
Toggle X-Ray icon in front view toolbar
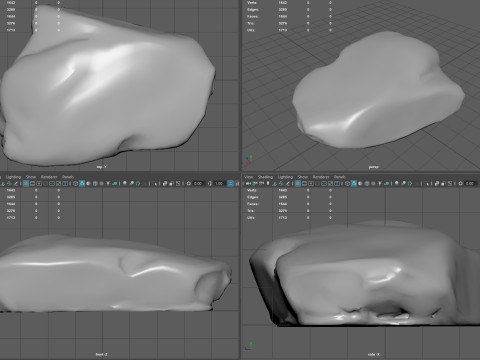(x=165, y=183)
